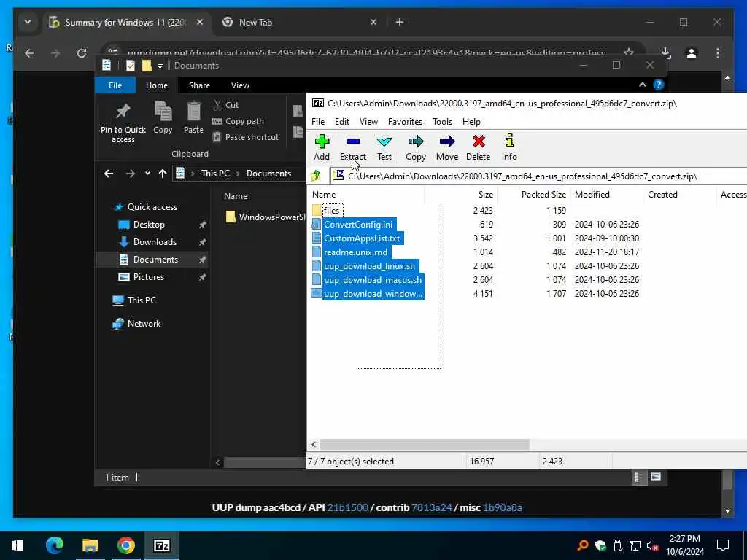Go up one level in Explorer
Image resolution: width=747 pixels, height=560 pixels.
pyautogui.click(x=163, y=174)
